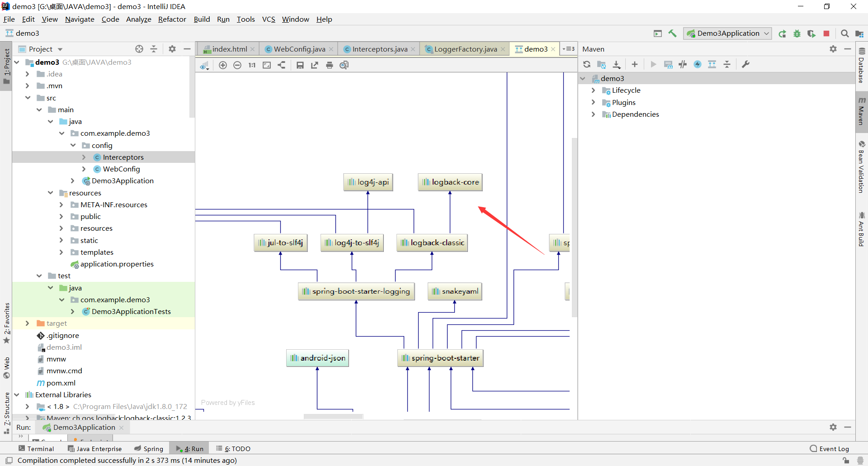Open Demo3Application run configuration dropdown
The width and height of the screenshot is (868, 466).
[727, 33]
